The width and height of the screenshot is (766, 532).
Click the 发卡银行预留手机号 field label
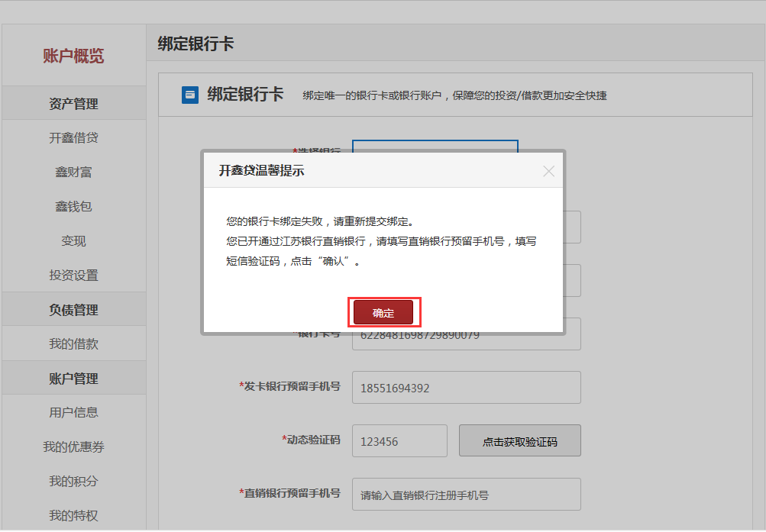(x=289, y=386)
